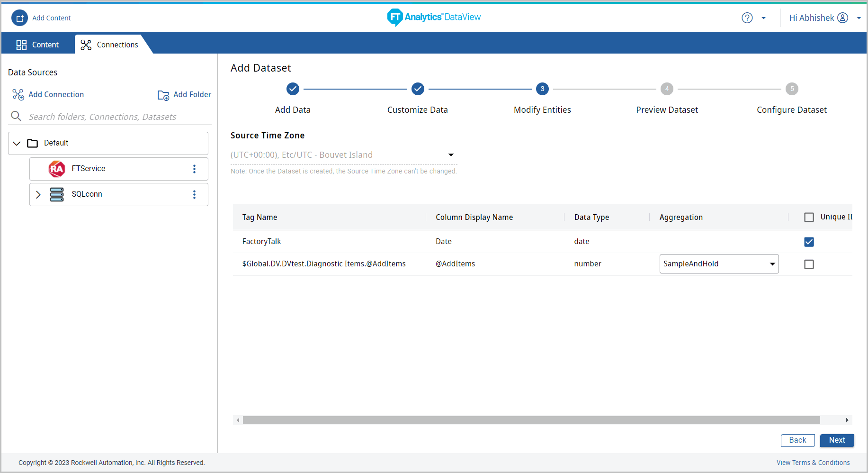868x473 pixels.
Task: Toggle the Unique ID header checkbox
Action: pyautogui.click(x=809, y=218)
